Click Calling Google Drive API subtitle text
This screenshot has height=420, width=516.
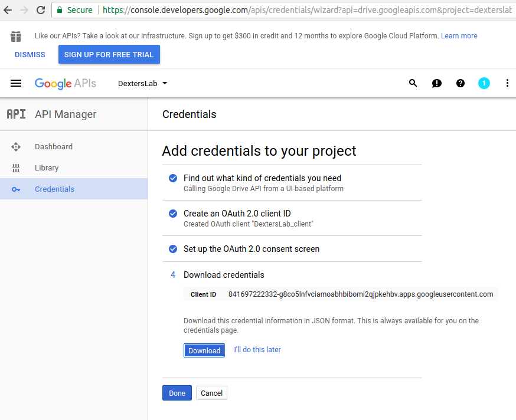(x=263, y=188)
